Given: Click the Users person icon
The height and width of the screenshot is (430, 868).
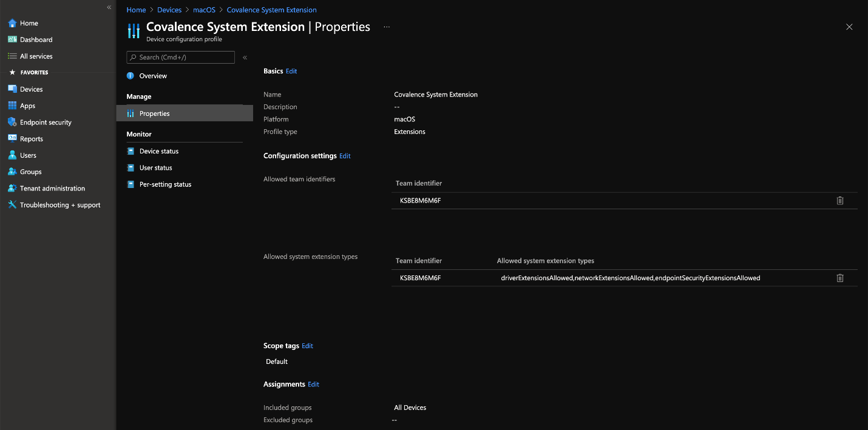Looking at the screenshot, I should 12,155.
